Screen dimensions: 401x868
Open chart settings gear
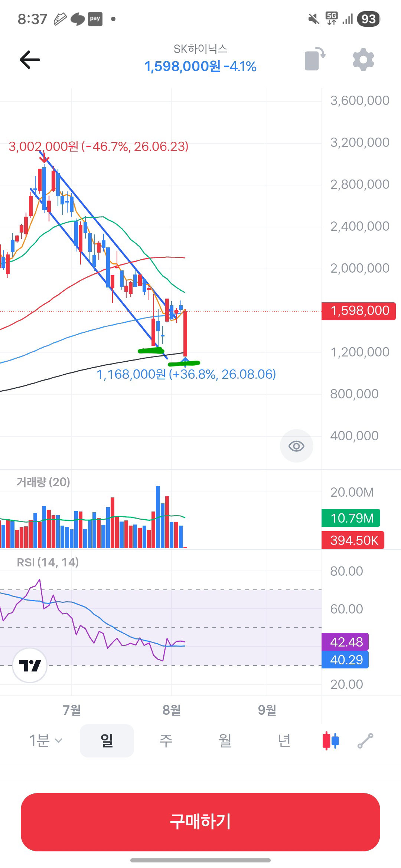pos(363,60)
